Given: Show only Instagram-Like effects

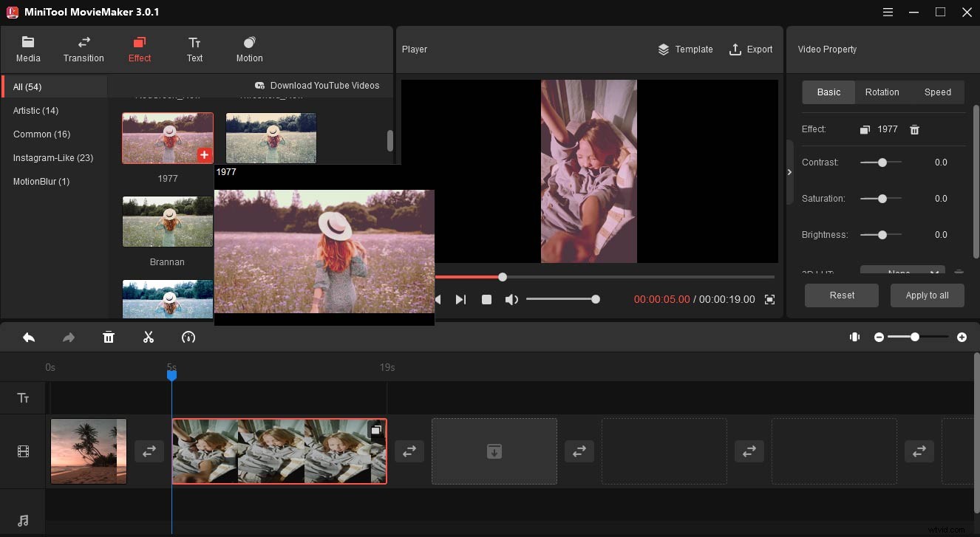Looking at the screenshot, I should [x=54, y=157].
